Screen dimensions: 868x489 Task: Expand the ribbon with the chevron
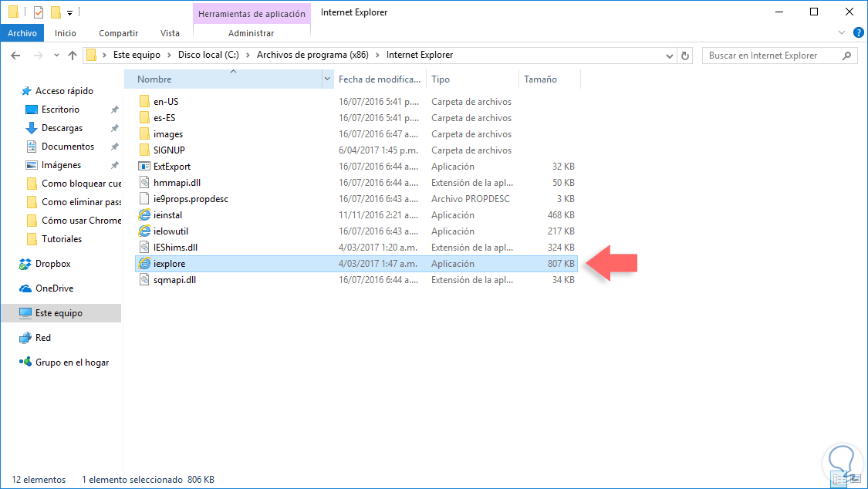pos(842,32)
